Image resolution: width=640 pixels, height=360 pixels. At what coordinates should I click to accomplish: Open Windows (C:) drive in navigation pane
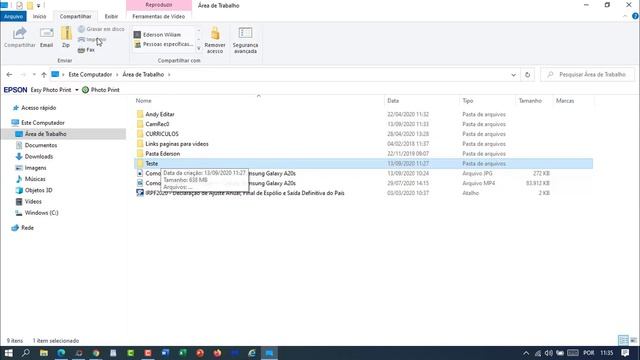click(x=41, y=213)
